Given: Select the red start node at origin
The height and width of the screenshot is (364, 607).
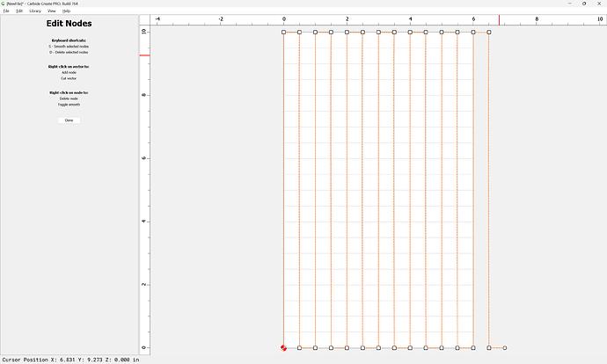Looking at the screenshot, I should (x=283, y=348).
